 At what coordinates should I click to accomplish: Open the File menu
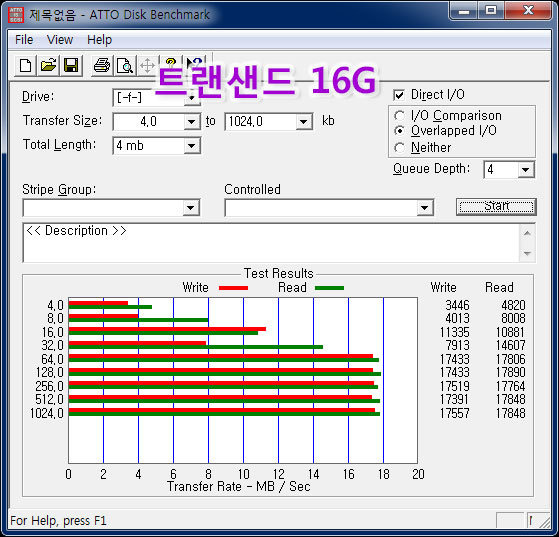(24, 40)
